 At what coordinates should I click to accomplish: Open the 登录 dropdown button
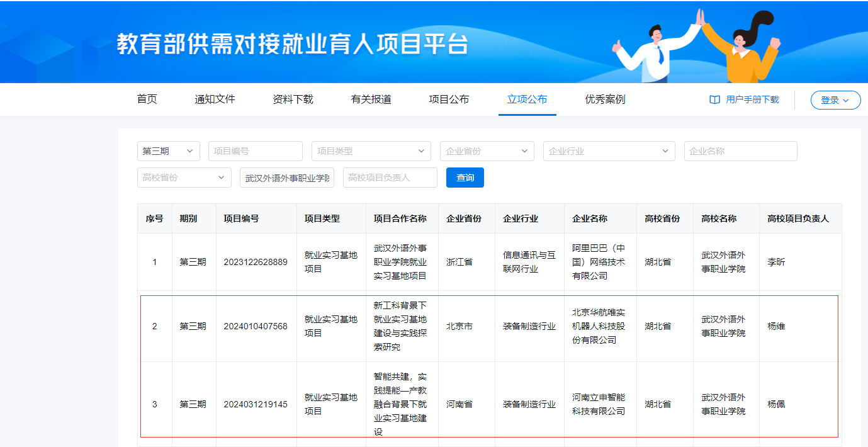point(835,100)
